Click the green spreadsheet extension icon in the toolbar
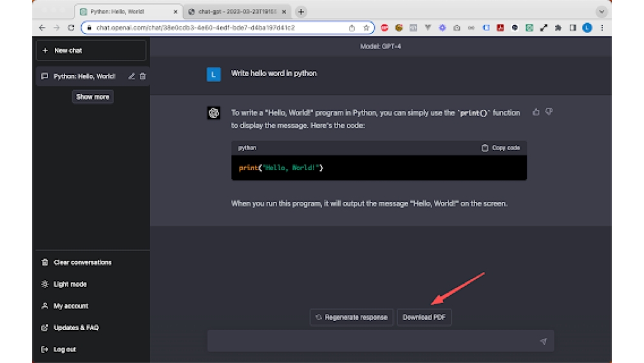The height and width of the screenshot is (363, 644). [529, 28]
